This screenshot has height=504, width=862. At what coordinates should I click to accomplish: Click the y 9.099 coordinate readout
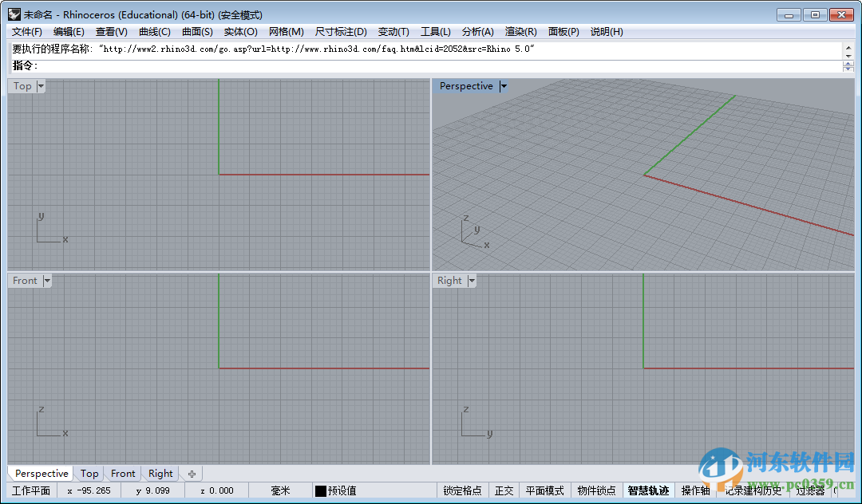pyautogui.click(x=152, y=490)
